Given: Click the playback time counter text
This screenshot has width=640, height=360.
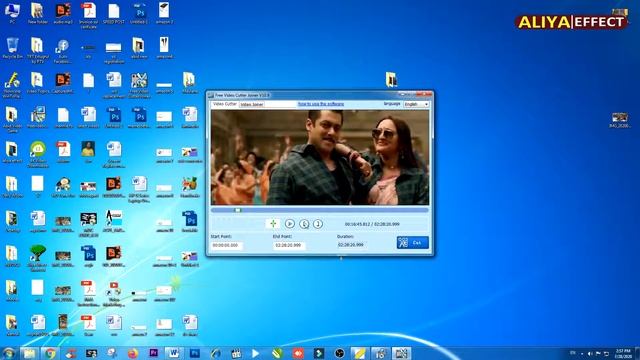Looking at the screenshot, I should tap(372, 224).
